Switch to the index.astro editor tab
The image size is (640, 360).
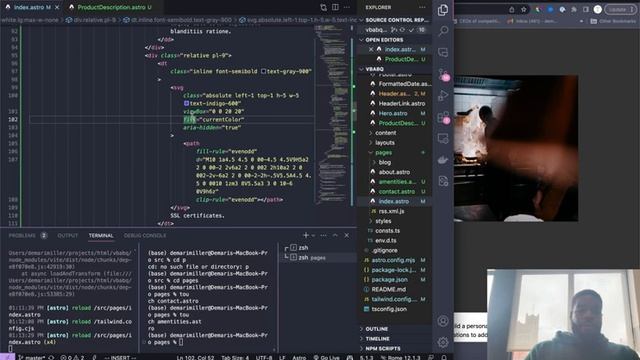[x=32, y=7]
